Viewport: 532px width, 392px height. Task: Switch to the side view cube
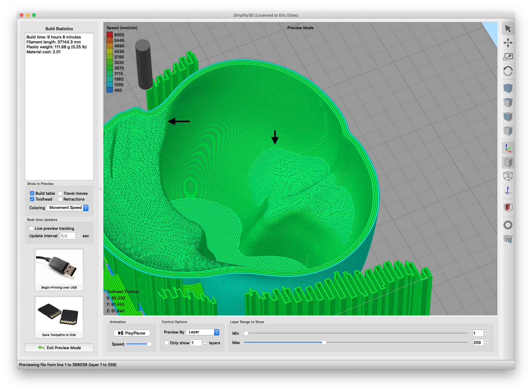[x=508, y=131]
